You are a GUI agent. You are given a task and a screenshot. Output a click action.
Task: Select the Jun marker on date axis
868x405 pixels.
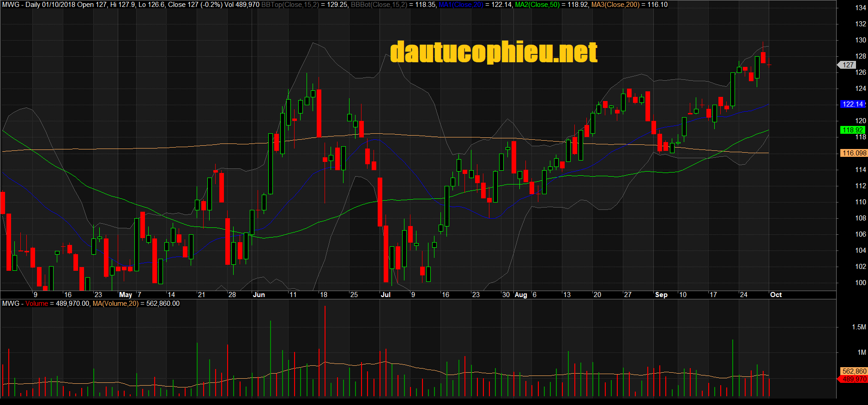(259, 295)
